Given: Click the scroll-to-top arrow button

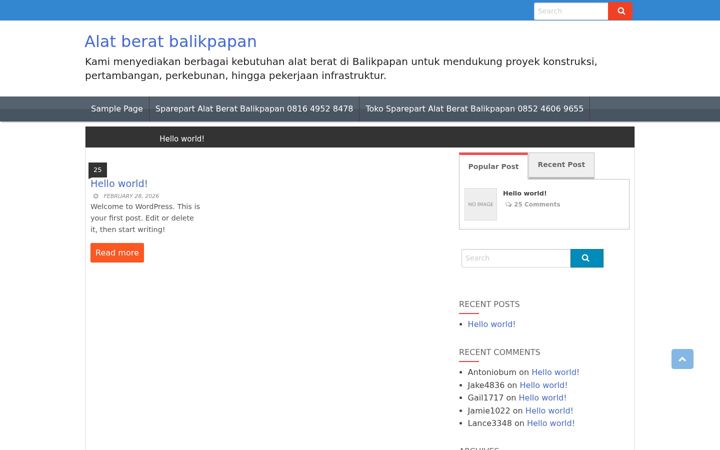Looking at the screenshot, I should click(x=682, y=359).
